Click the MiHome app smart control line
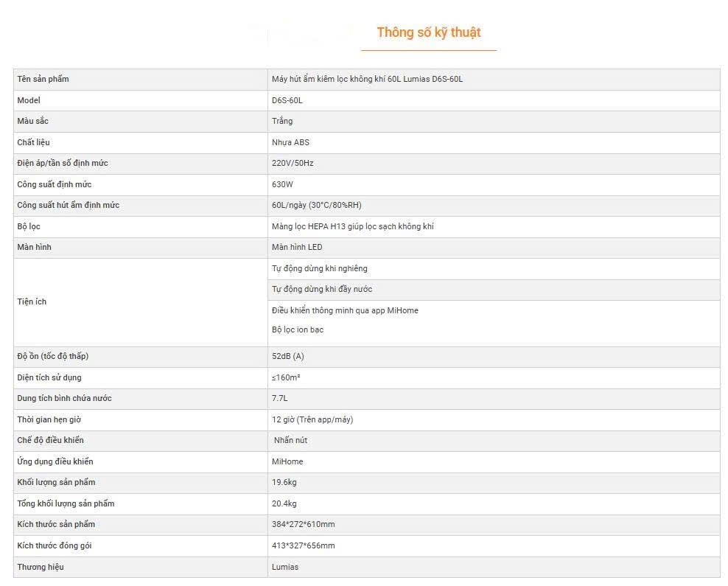Viewport: 728px width, 586px height. point(345,310)
